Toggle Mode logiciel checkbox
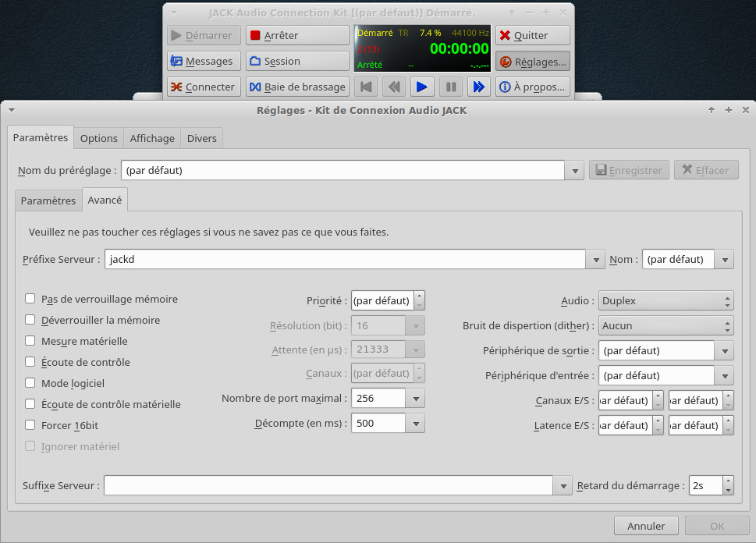This screenshot has height=543, width=756. pos(30,383)
